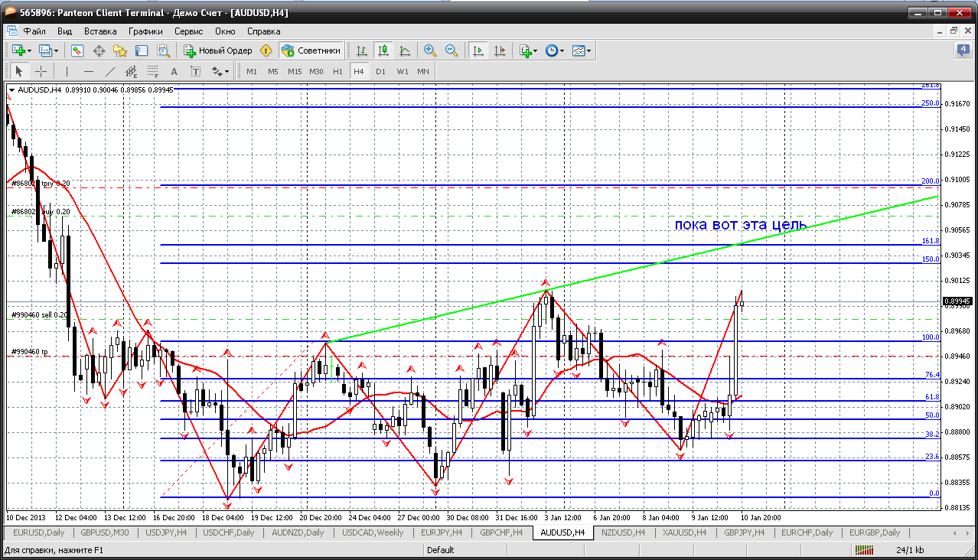
Task: Switch to M15 timeframe
Action: (x=295, y=71)
